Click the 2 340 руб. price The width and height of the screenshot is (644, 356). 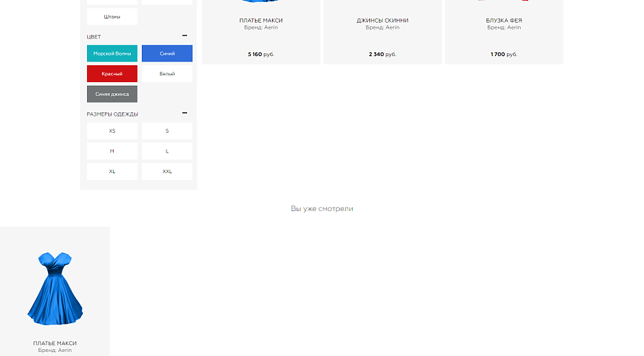click(x=382, y=54)
